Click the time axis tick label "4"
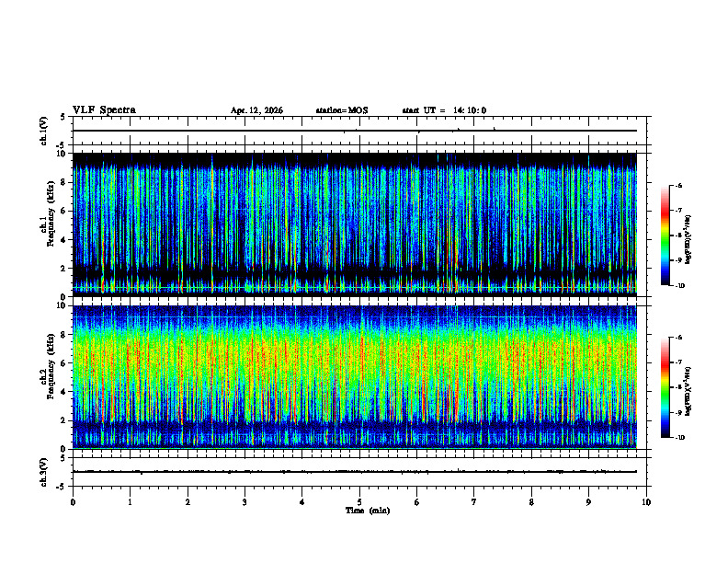Viewport: 728px width, 563px height. point(302,502)
